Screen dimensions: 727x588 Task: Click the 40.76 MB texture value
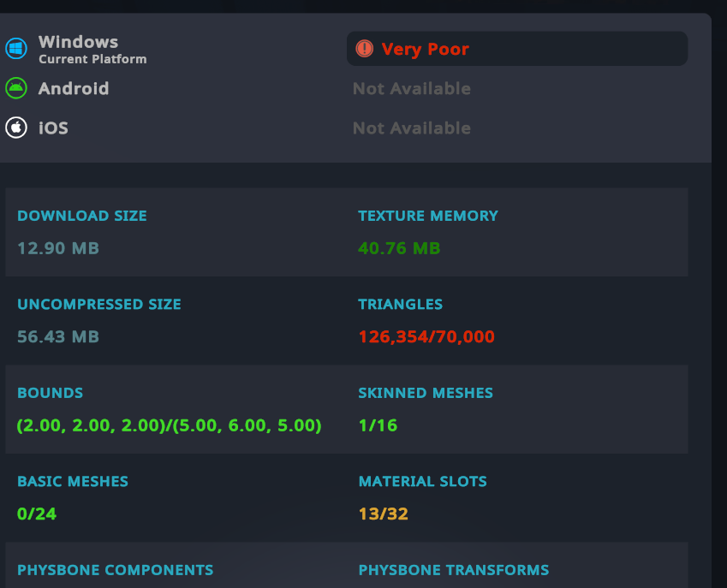[399, 248]
